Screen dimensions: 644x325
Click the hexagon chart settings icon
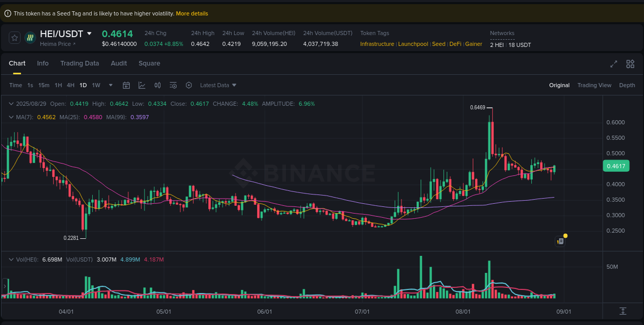click(189, 85)
